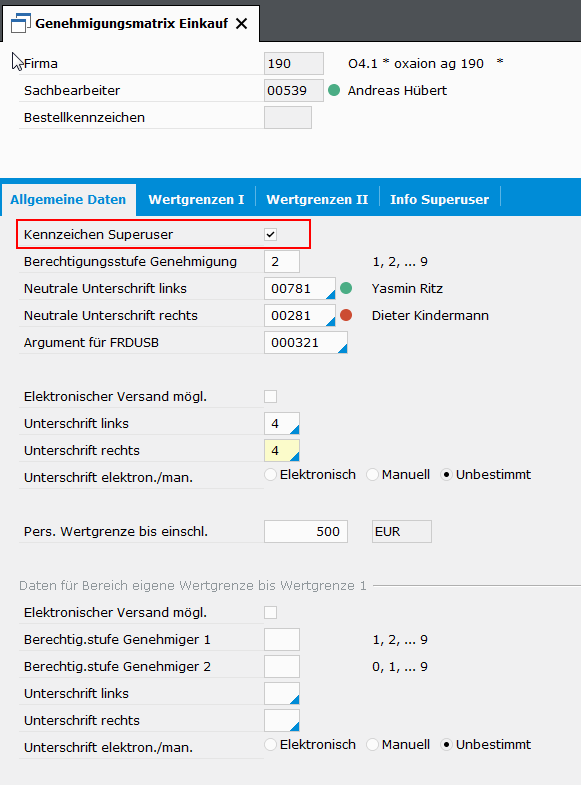Click the empty Bestellkennzeichen field
The width and height of the screenshot is (581, 785).
point(288,117)
